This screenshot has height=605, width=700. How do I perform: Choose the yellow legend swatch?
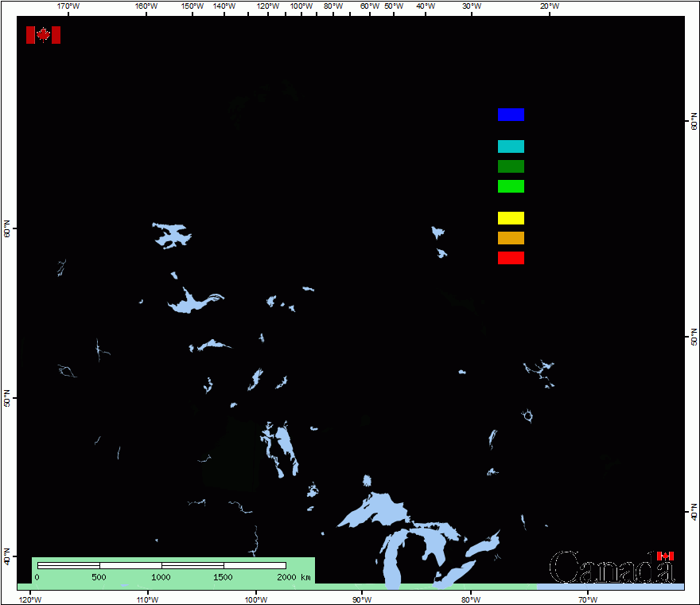tap(511, 218)
